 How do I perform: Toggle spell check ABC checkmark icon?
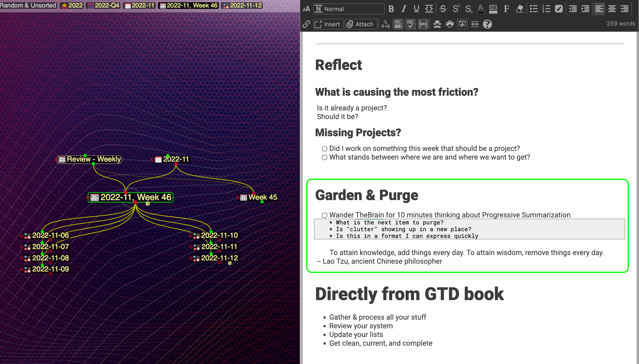pos(410,24)
